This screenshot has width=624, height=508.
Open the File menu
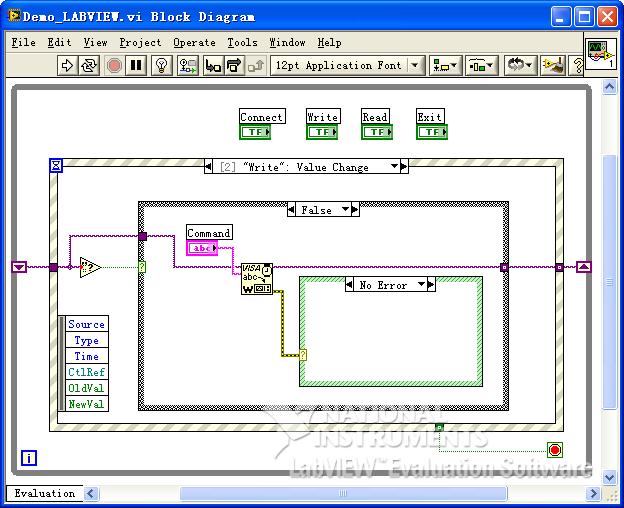pyautogui.click(x=23, y=42)
